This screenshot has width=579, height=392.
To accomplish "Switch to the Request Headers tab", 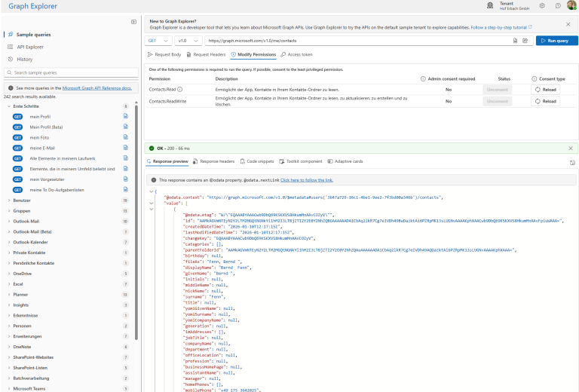I will [x=206, y=54].
